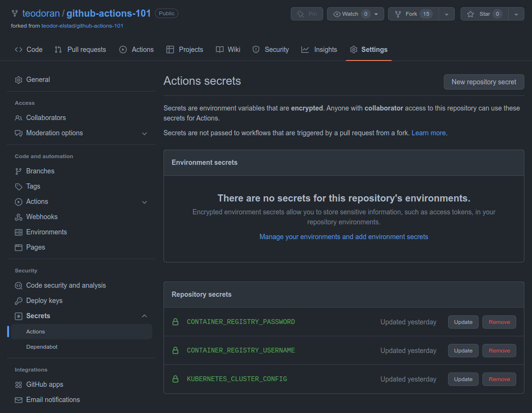
Task: Open the teodoran owner link
Action: click(41, 13)
